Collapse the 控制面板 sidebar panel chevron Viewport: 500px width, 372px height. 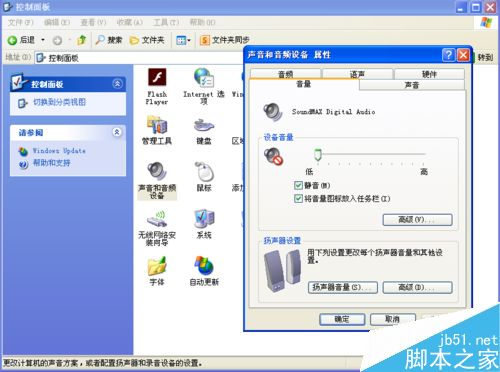click(x=117, y=83)
